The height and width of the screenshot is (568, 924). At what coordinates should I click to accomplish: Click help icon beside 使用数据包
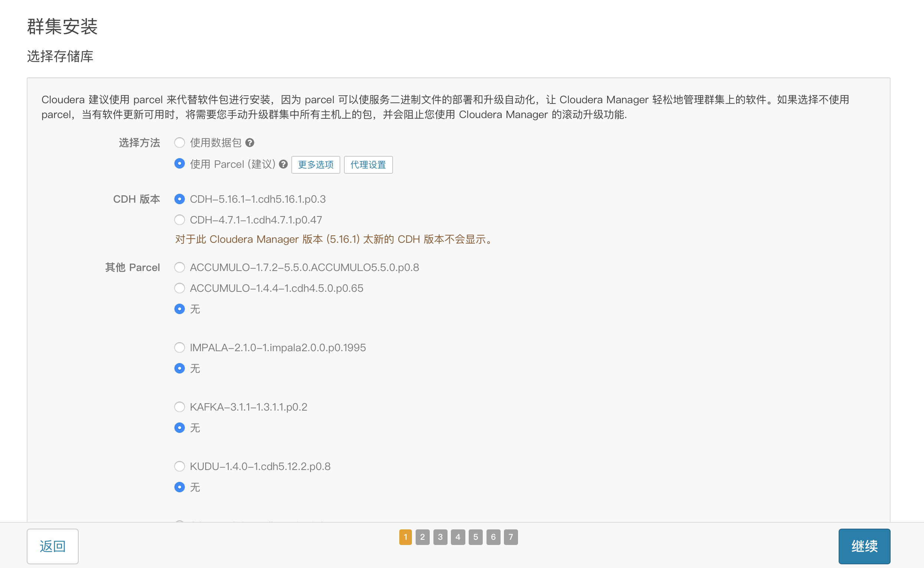point(250,143)
